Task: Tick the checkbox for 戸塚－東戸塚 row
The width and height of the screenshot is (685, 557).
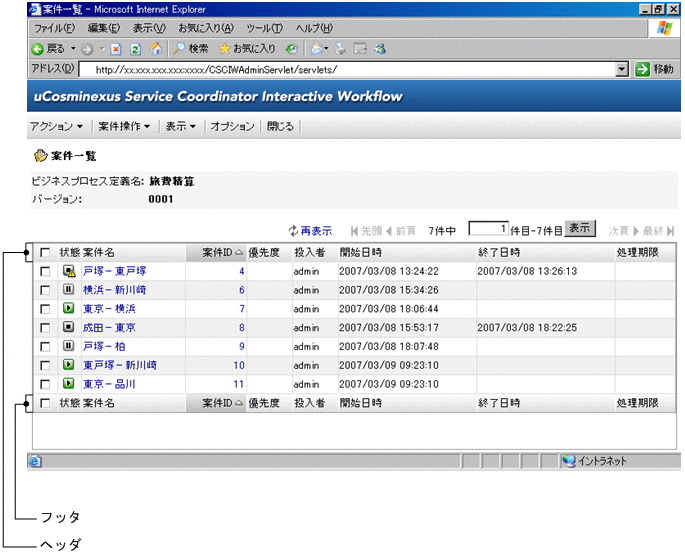Action: [x=45, y=271]
